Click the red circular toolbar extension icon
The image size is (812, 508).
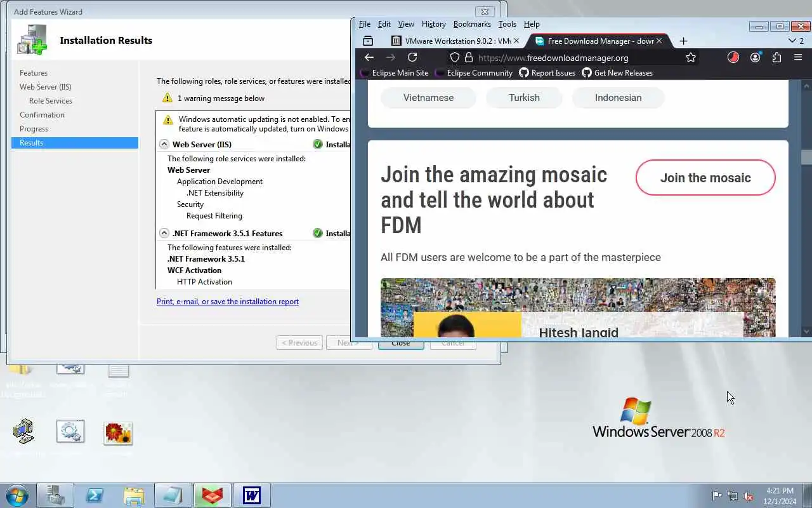[x=733, y=57]
